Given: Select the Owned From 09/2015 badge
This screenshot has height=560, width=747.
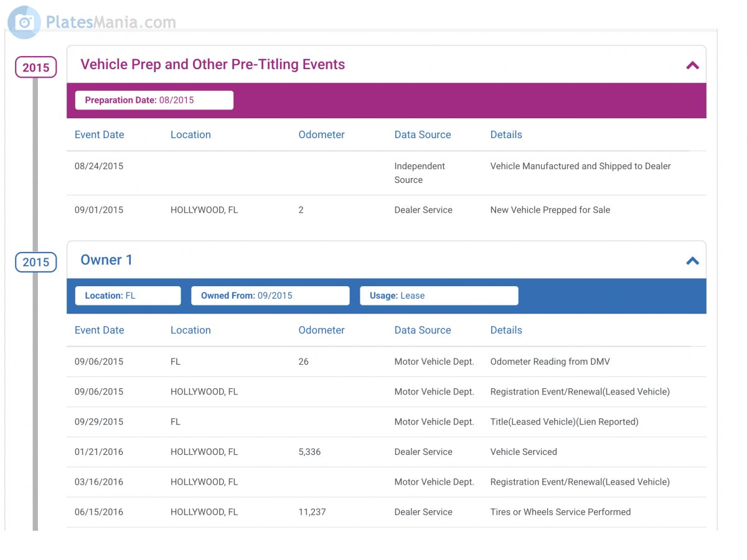Looking at the screenshot, I should coord(270,296).
